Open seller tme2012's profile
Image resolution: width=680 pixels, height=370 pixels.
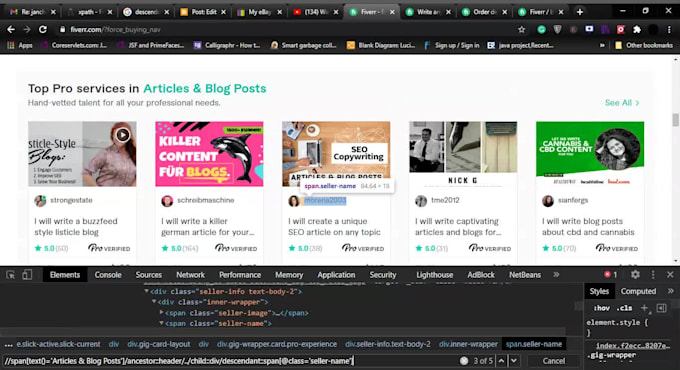[445, 200]
